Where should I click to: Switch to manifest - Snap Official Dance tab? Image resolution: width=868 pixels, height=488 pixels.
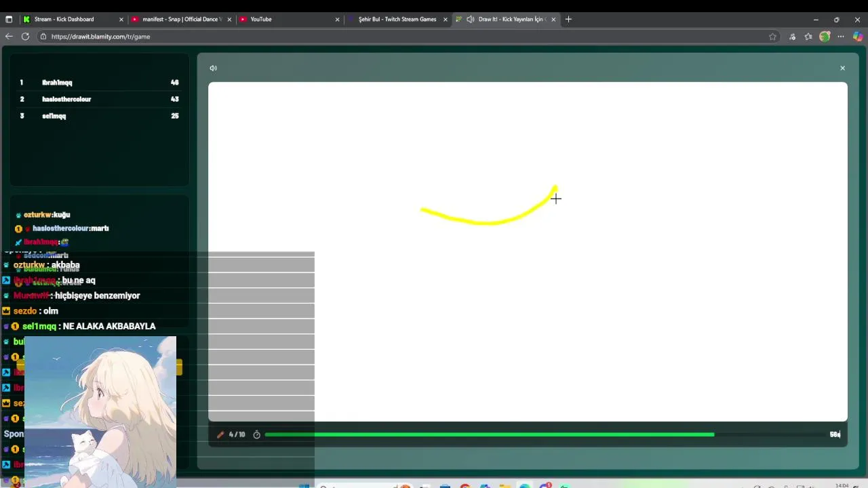(x=182, y=19)
